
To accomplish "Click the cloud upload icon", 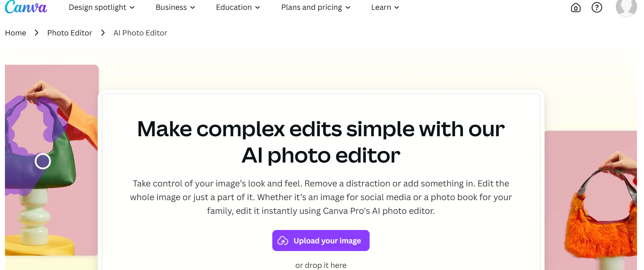I will tap(283, 241).
